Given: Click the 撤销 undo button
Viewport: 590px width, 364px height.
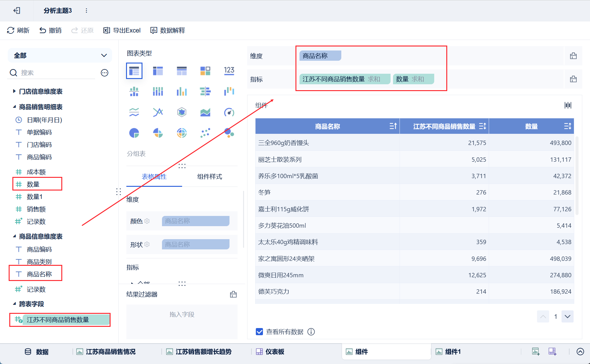Looking at the screenshot, I should point(50,30).
